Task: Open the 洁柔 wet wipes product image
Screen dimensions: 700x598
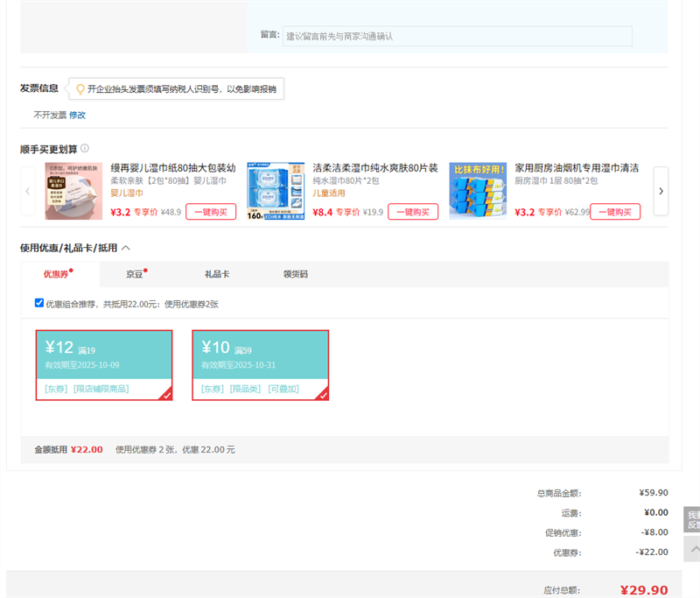Action: click(x=276, y=191)
